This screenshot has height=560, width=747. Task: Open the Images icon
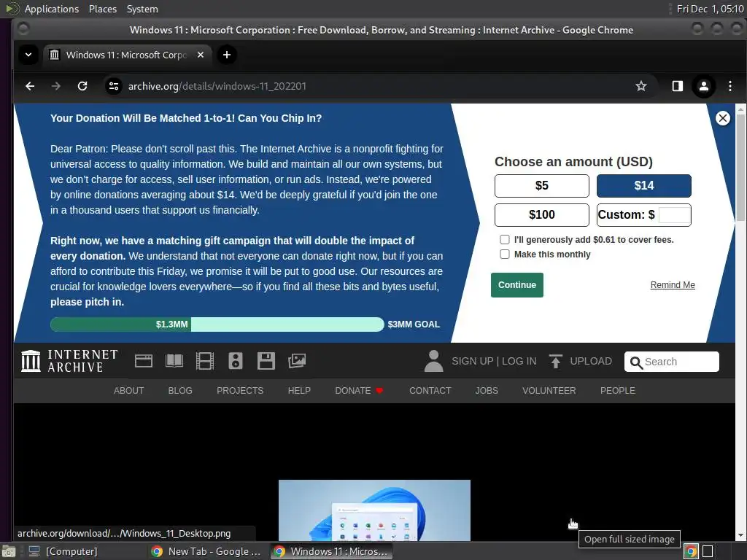click(297, 361)
